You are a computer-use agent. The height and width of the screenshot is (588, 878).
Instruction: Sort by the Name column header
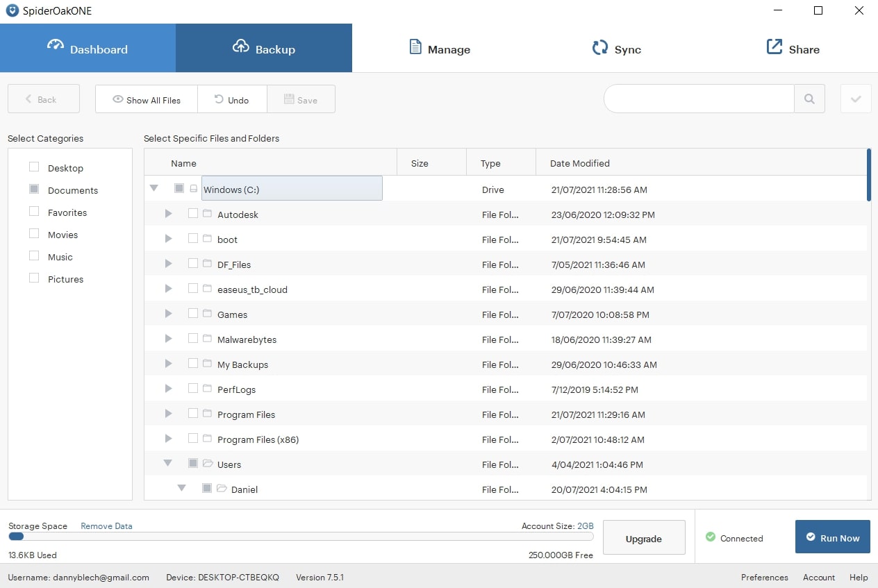[x=270, y=163]
